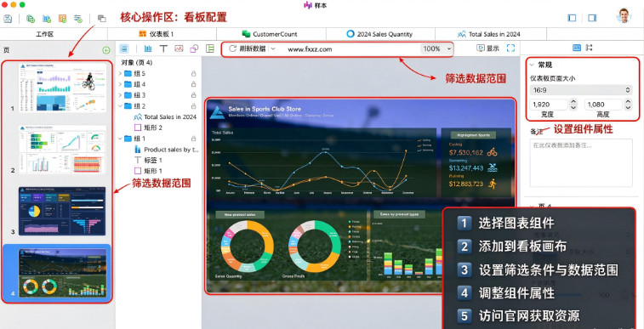Select page 3 dark dashboard thumbnail

(62, 211)
